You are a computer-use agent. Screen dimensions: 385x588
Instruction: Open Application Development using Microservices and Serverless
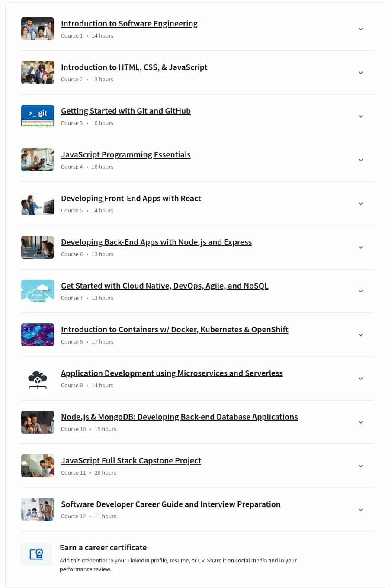point(172,373)
